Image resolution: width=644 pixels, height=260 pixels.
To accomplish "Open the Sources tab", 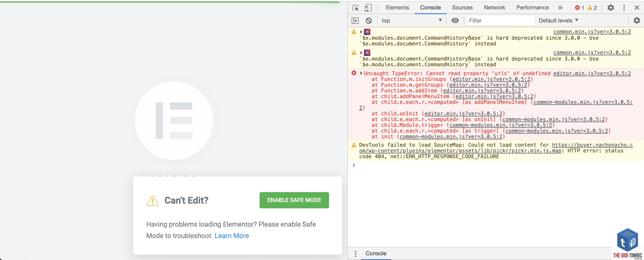I will tap(462, 8).
